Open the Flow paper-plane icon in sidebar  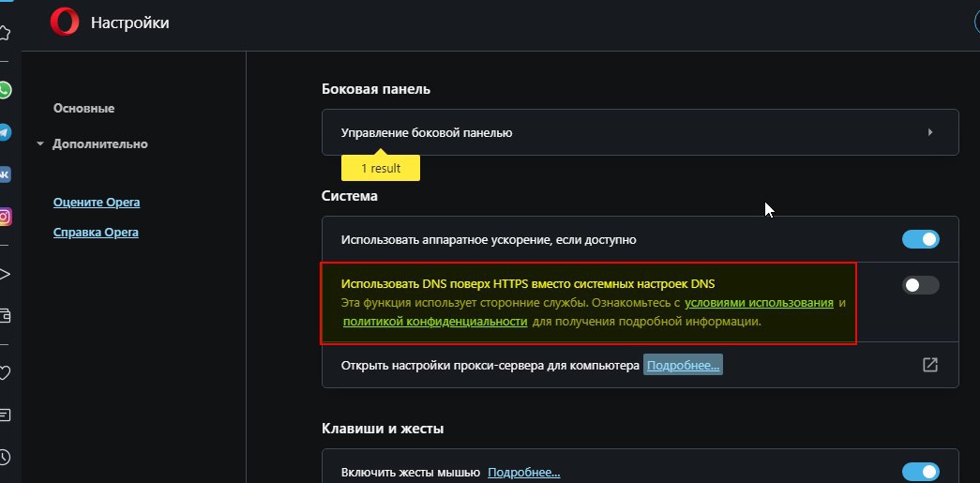tap(5, 274)
